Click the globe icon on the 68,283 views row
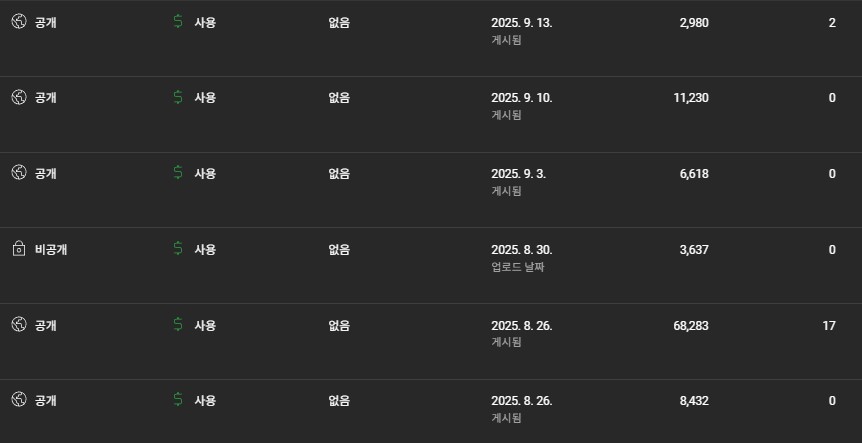862x443 pixels. click(x=18, y=325)
